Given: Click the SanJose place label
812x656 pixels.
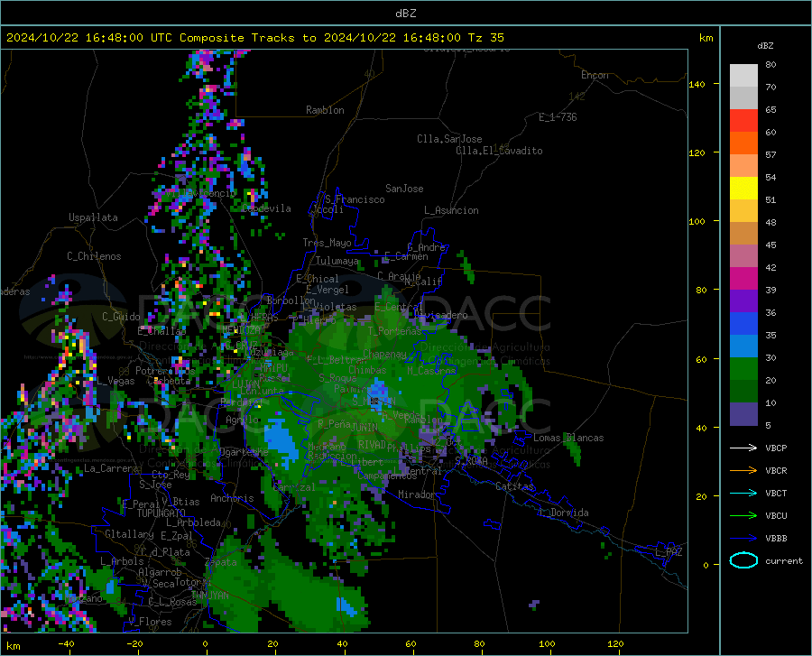Looking at the screenshot, I should coord(404,189).
